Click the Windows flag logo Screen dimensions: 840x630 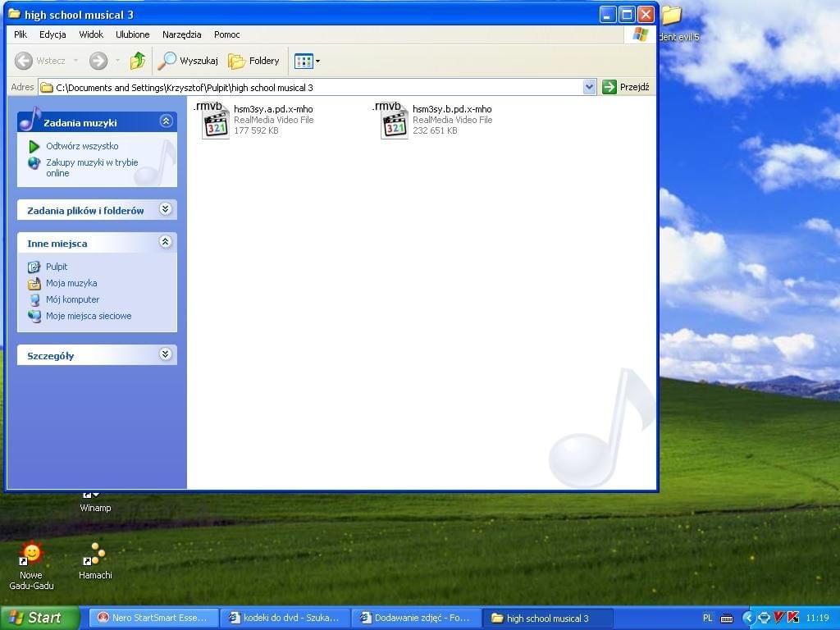[x=640, y=34]
